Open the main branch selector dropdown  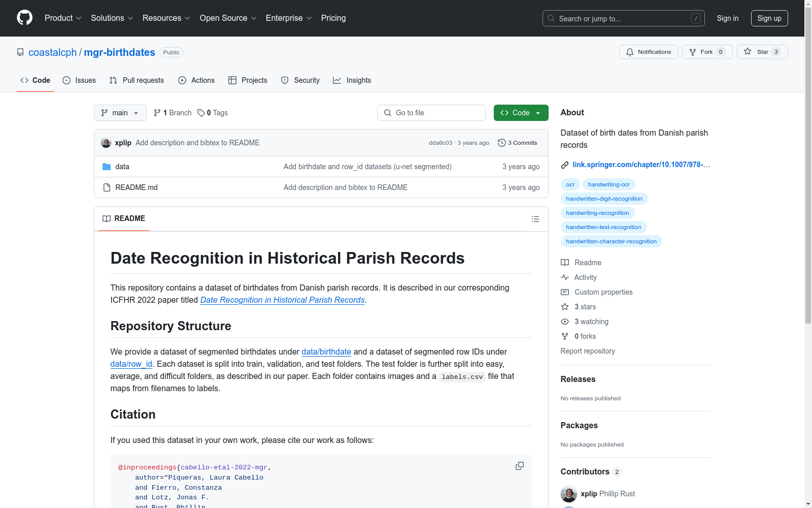(120, 113)
